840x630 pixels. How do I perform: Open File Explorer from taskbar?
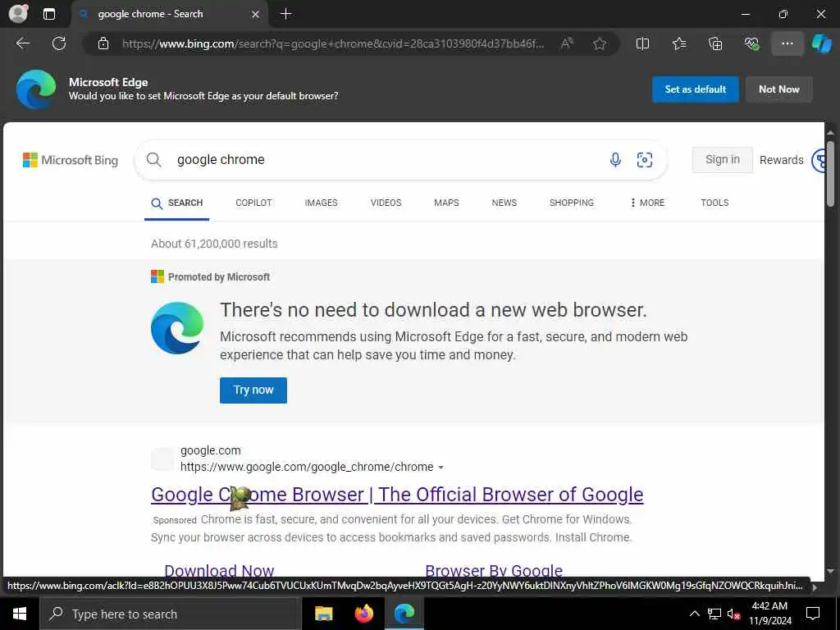(x=323, y=614)
